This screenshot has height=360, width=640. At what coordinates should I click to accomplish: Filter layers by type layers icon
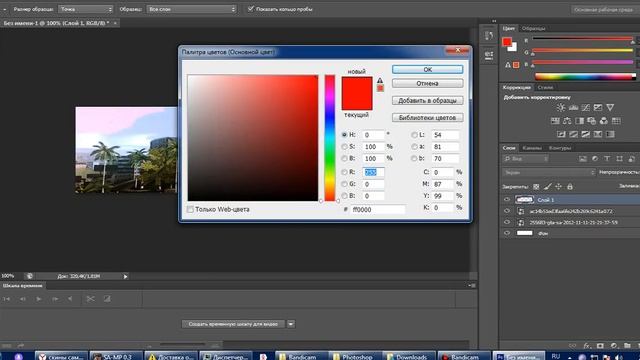(x=607, y=159)
